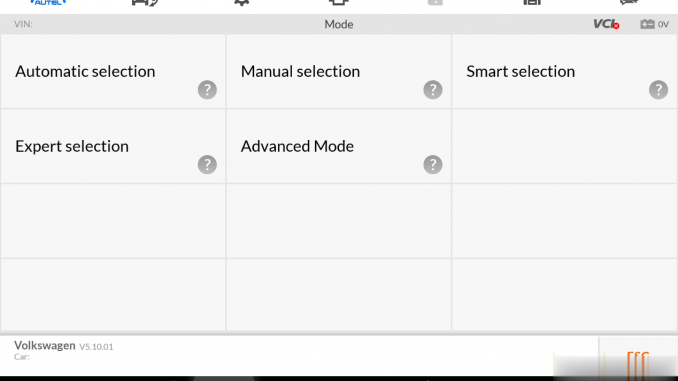Tap the orange ESC button
Viewport: 678px width, 381px height.
pyautogui.click(x=638, y=363)
